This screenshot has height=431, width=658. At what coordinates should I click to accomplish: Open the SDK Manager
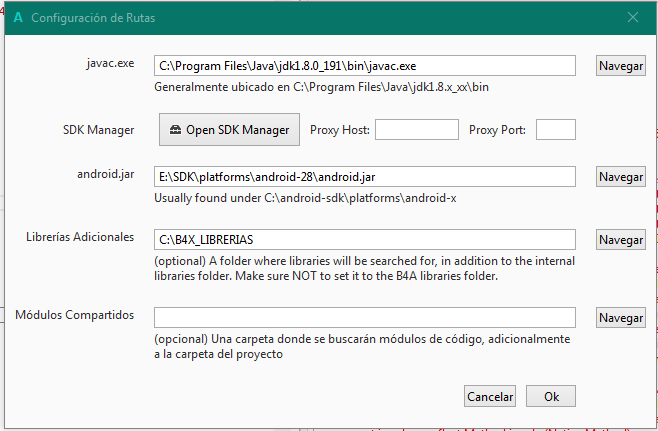click(230, 130)
